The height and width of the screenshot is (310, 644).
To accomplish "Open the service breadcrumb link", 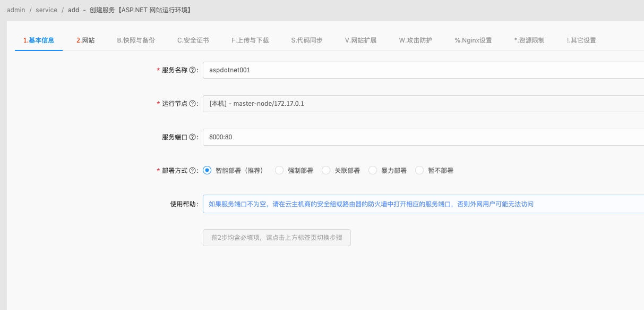I will [x=46, y=10].
